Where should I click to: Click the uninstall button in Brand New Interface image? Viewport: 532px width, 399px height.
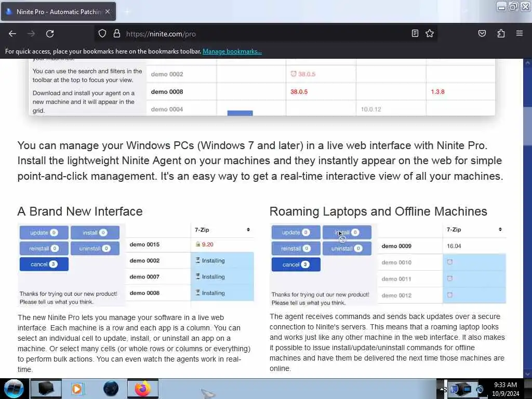coord(95,249)
